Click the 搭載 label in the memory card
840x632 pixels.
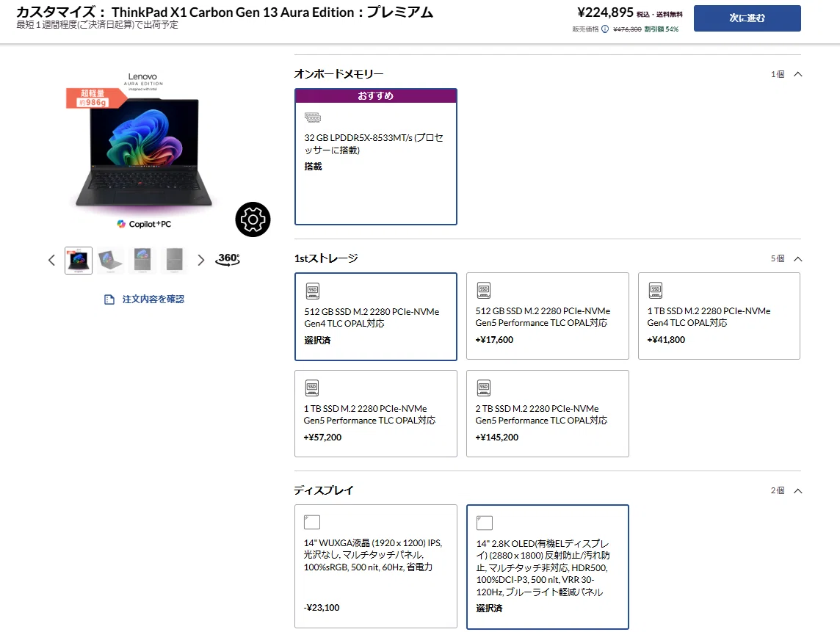[313, 167]
